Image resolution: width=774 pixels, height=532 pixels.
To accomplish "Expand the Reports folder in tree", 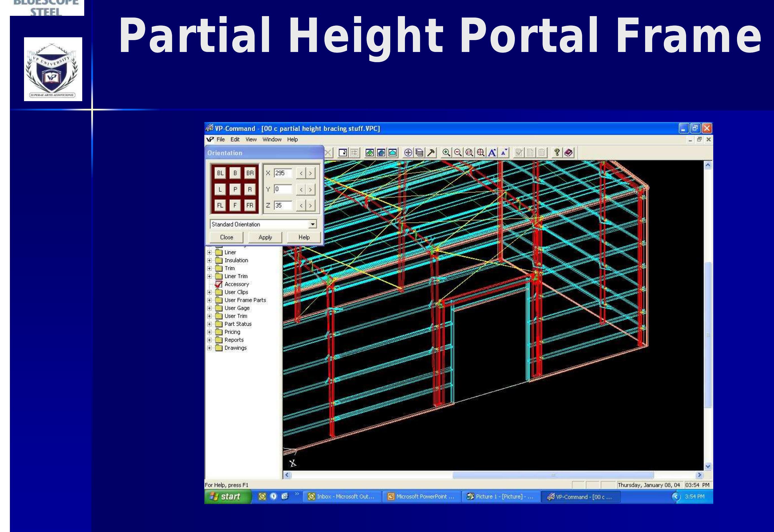I will tap(209, 340).
